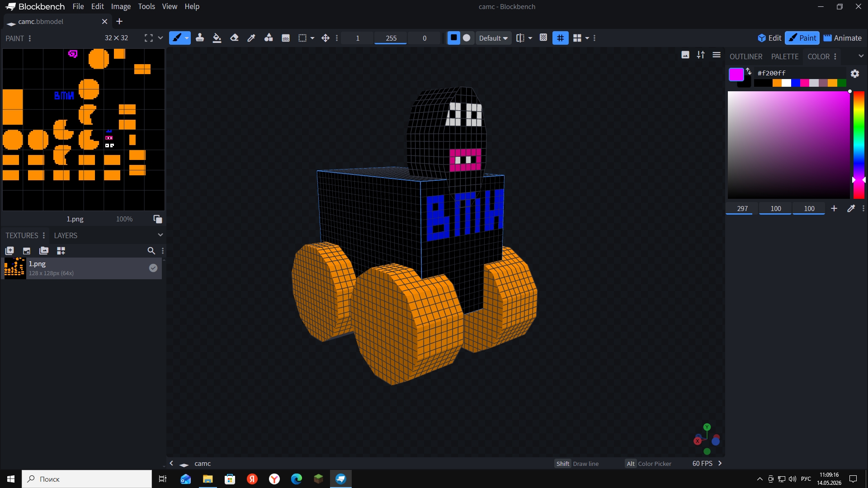Open the View menu
This screenshot has height=488, width=868.
click(x=170, y=6)
